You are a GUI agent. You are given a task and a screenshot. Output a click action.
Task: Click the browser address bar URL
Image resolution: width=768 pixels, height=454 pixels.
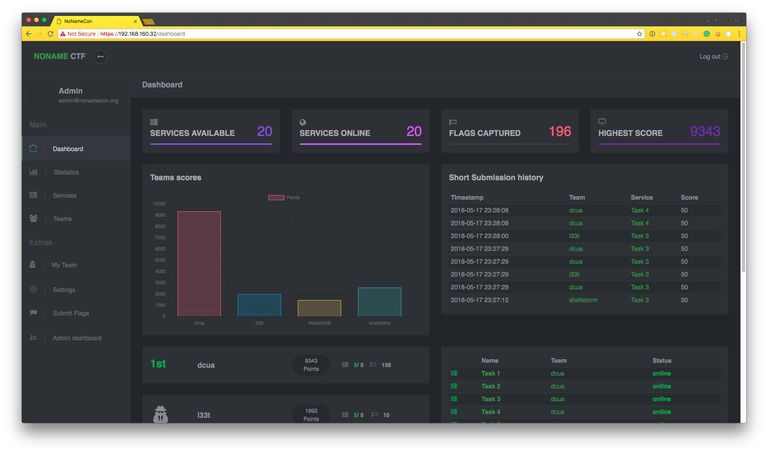(142, 34)
